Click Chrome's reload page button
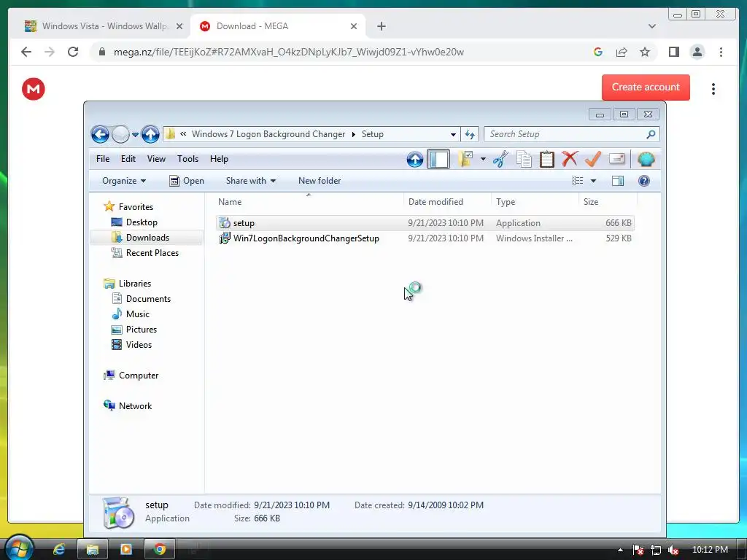This screenshot has width=747, height=560. tap(73, 52)
